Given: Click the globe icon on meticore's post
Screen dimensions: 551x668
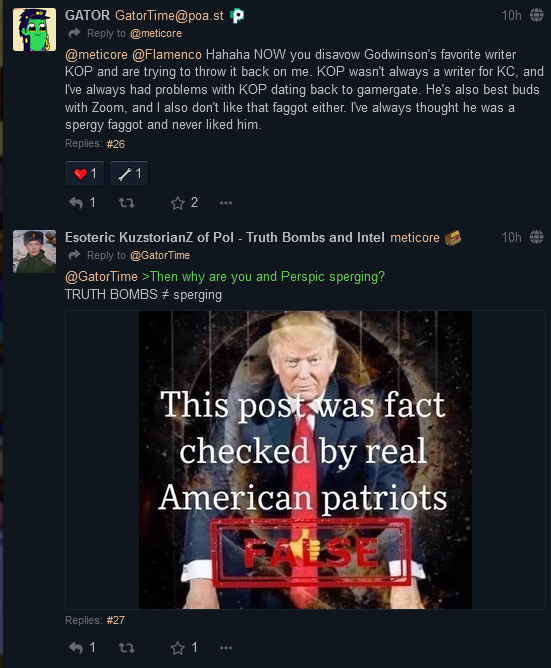Looking at the screenshot, I should tap(537, 237).
